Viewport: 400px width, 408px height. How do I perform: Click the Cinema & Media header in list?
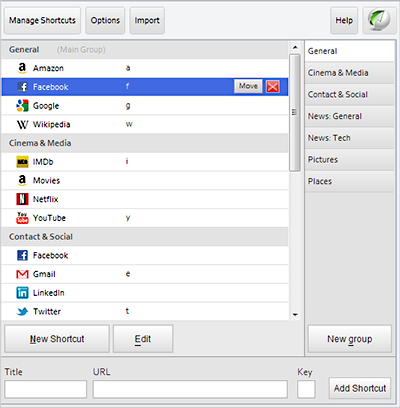[x=145, y=143]
